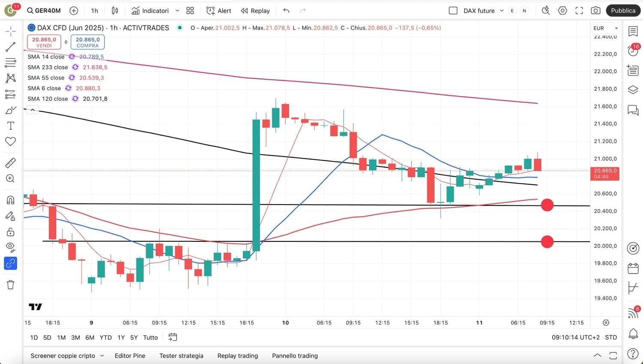
Task: Open the calendar go-to-date icon
Action: [x=172, y=337]
